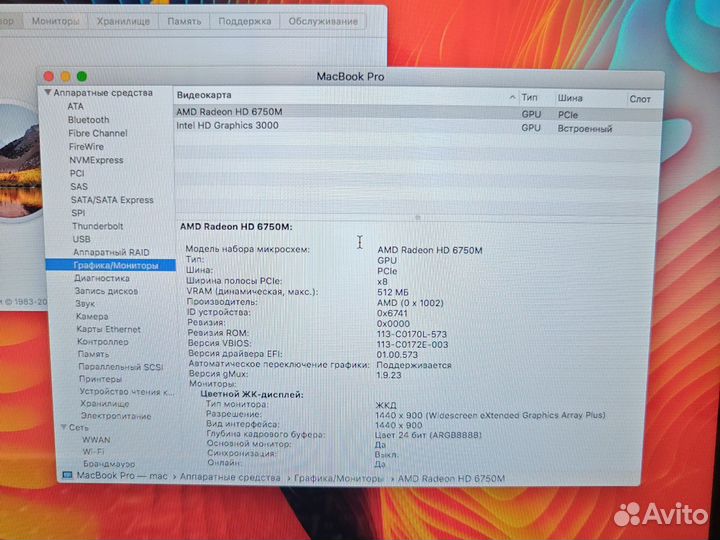The height and width of the screenshot is (540, 720).
Task: Open Обслуживание tab in the background window
Action: click(323, 21)
